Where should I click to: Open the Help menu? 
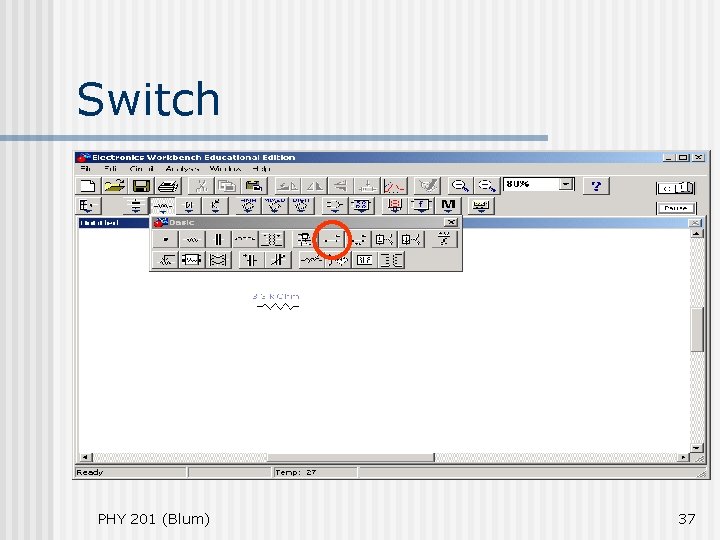(261, 169)
